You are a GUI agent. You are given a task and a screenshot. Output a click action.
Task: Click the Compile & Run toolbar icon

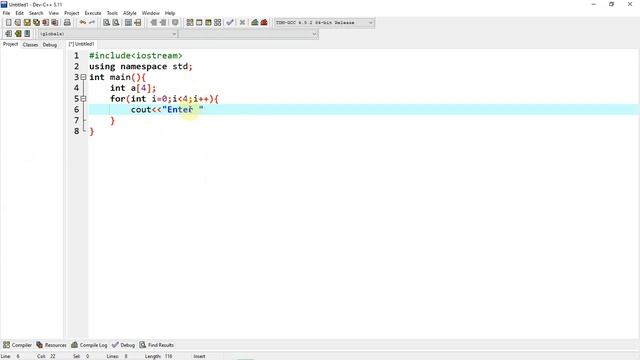[x=208, y=22]
